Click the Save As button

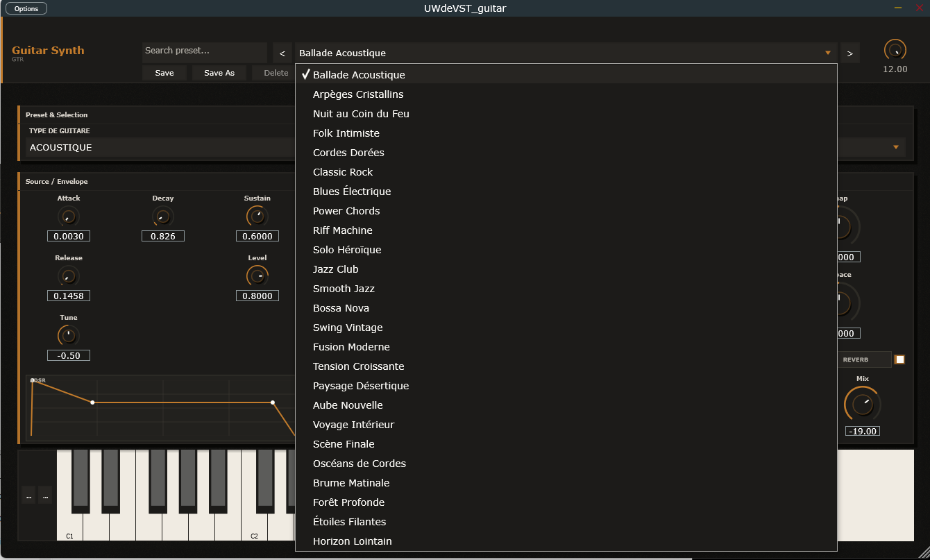pyautogui.click(x=219, y=72)
